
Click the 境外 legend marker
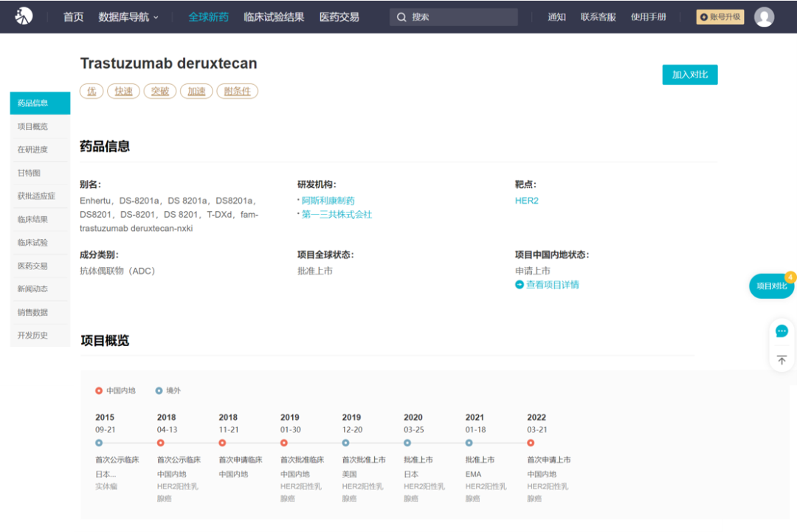tap(159, 391)
